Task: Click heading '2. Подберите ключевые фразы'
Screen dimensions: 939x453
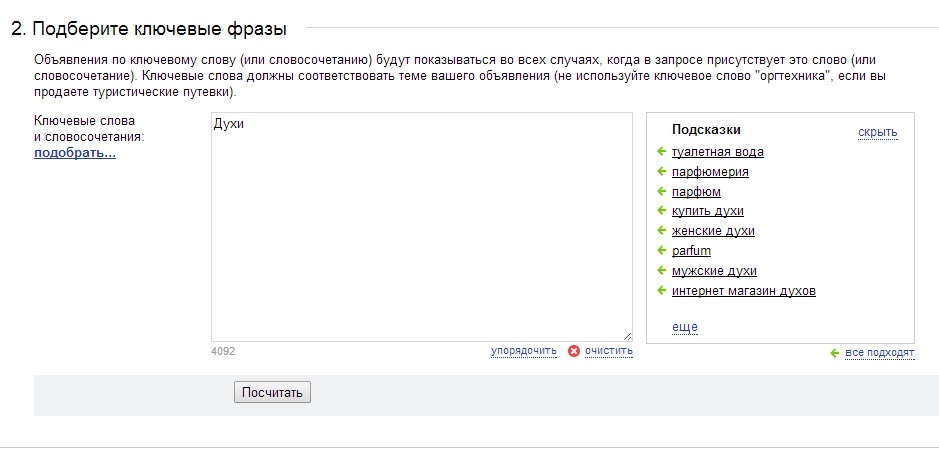Action: [x=149, y=29]
